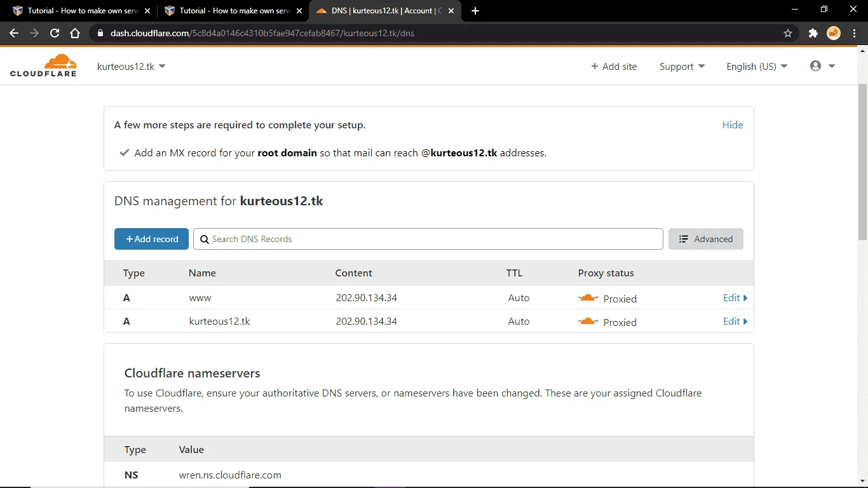Switch to second Tutorial tab

[x=233, y=11]
